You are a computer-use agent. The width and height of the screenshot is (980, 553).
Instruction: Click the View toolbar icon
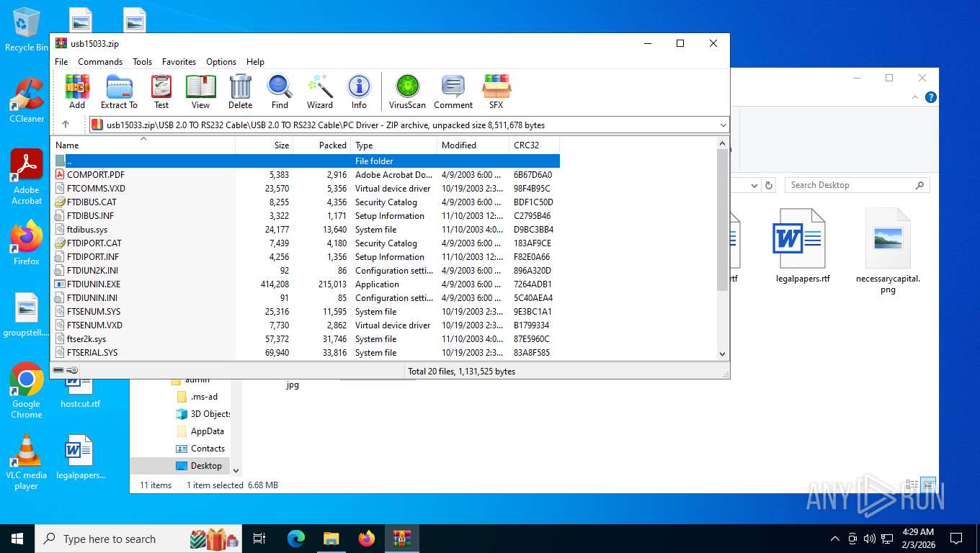(200, 91)
